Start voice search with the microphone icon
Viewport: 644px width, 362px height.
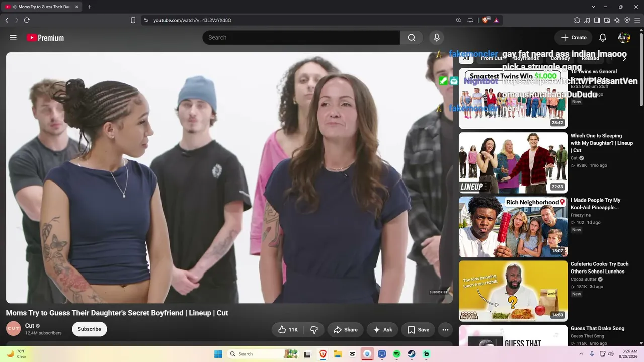click(x=436, y=38)
